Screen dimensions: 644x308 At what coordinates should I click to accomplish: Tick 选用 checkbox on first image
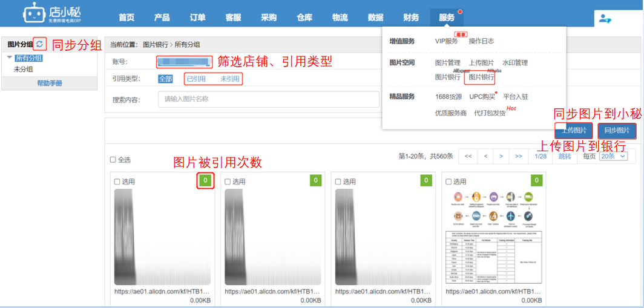pyautogui.click(x=117, y=182)
